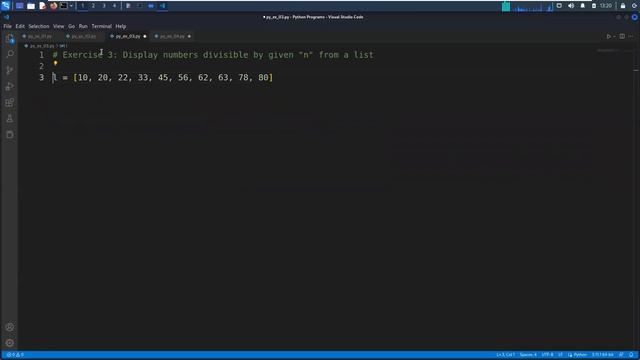This screenshot has width=640, height=360.
Task: Change indentation via Spaces: 4
Action: click(x=528, y=355)
